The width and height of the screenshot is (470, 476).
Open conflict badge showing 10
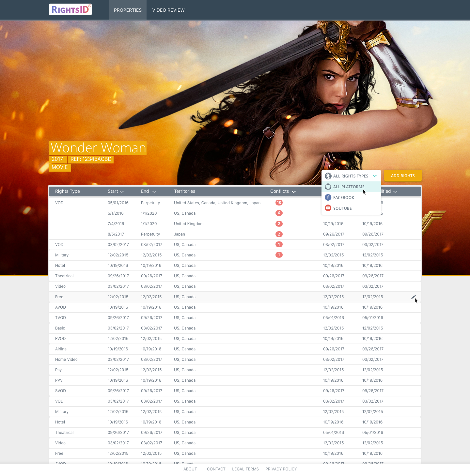279,203
